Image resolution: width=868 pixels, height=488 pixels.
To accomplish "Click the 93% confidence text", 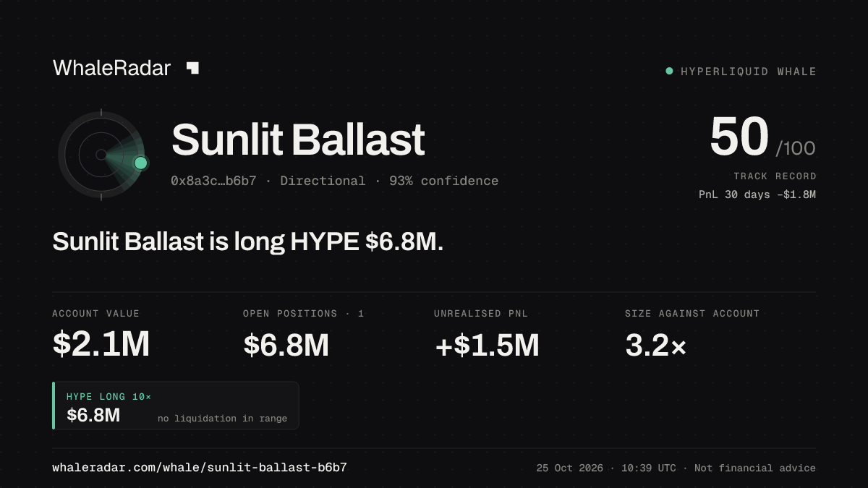I will pos(443,181).
